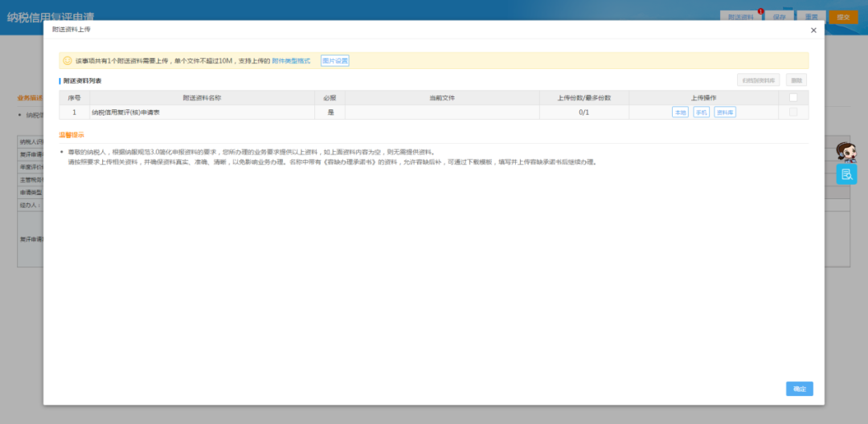Click 保存 in the top toolbar
The height and width of the screenshot is (424, 868).
pos(779,17)
